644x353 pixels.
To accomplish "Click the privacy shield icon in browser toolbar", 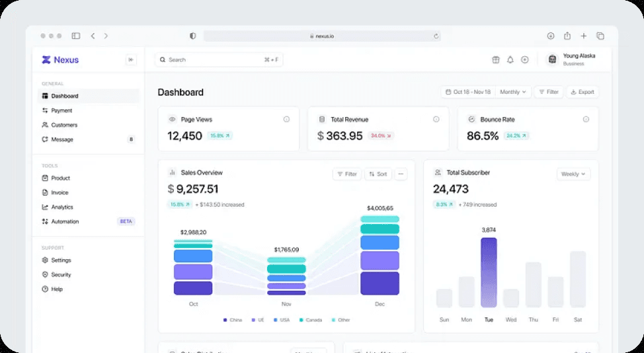I will coord(192,36).
